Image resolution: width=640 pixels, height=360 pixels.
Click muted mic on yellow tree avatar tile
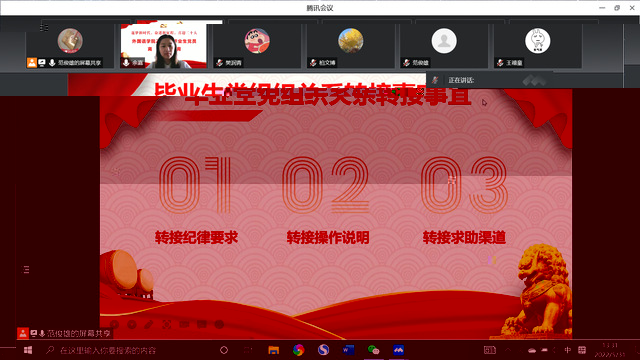click(x=313, y=63)
